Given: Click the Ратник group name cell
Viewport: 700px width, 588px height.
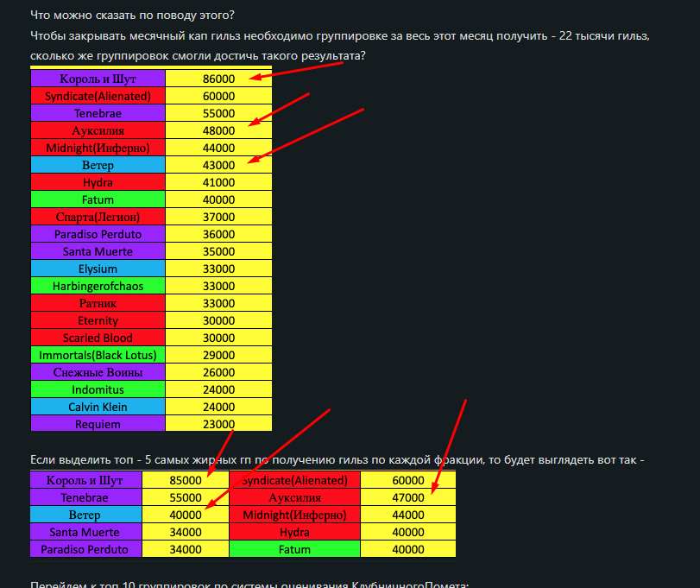Looking at the screenshot, I should click(x=98, y=303).
